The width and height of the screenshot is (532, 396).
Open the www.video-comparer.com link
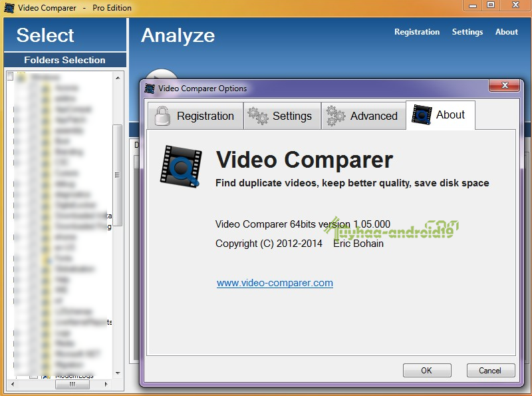(275, 283)
